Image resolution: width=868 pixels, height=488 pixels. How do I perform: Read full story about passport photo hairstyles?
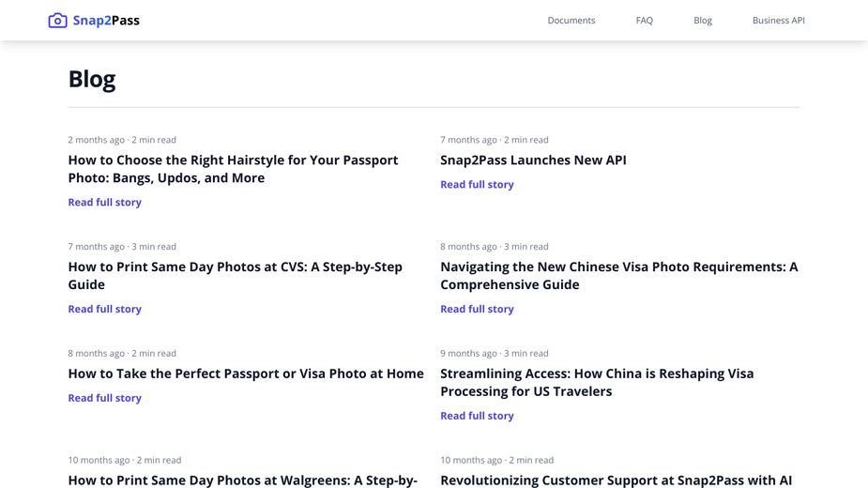[x=104, y=202]
